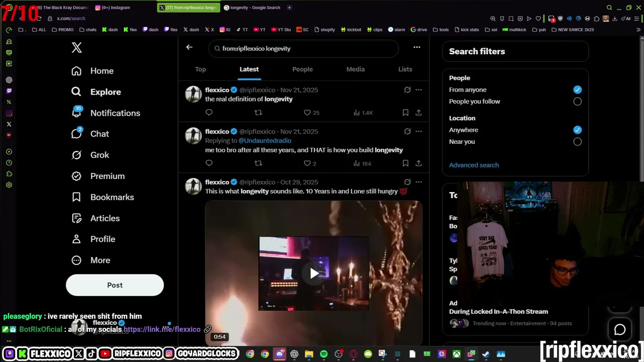Open Grok actions on the 'me too bro' post

(x=408, y=132)
